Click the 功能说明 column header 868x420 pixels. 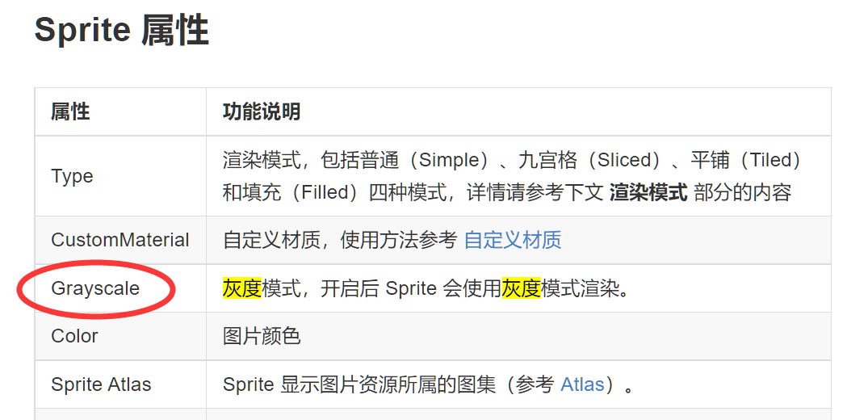pyautogui.click(x=262, y=111)
